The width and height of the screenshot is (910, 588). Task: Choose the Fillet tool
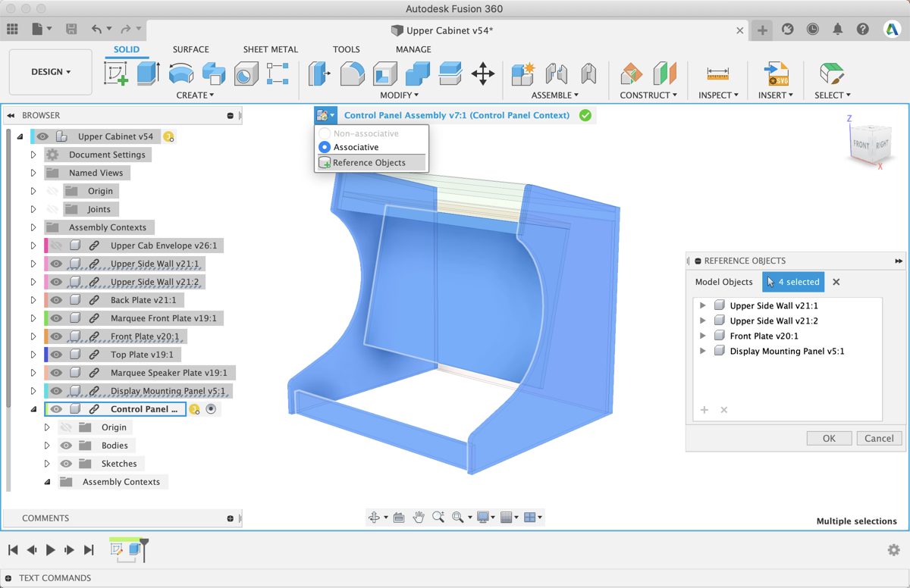[352, 74]
